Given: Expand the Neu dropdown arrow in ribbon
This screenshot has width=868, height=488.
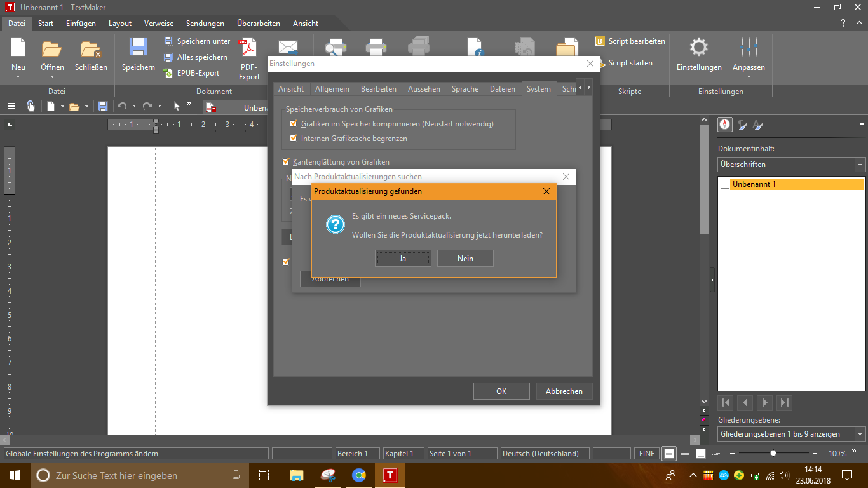Looking at the screenshot, I should pos(18,77).
